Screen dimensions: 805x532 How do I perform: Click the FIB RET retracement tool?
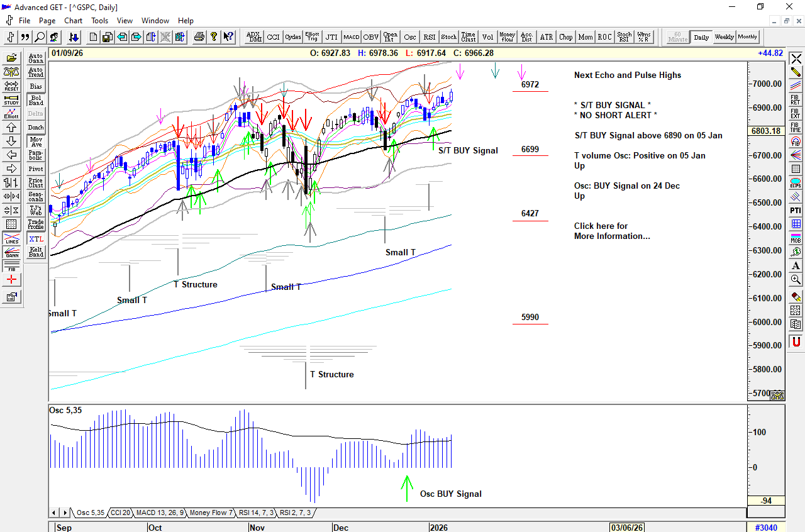click(796, 100)
